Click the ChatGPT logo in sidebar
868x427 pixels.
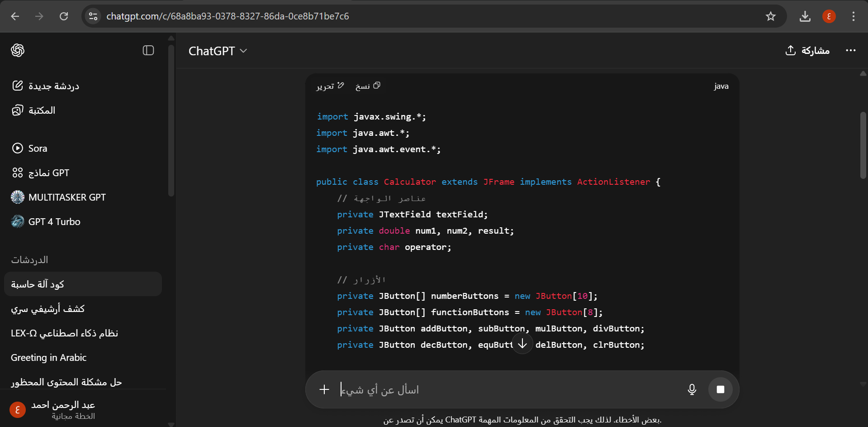18,50
